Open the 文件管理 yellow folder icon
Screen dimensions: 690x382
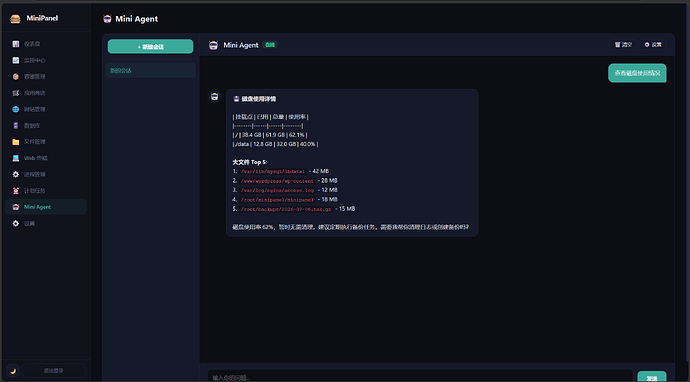[16, 142]
